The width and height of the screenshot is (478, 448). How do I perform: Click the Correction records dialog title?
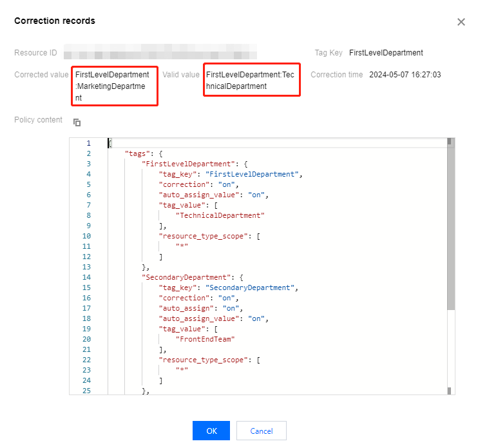[x=55, y=21]
